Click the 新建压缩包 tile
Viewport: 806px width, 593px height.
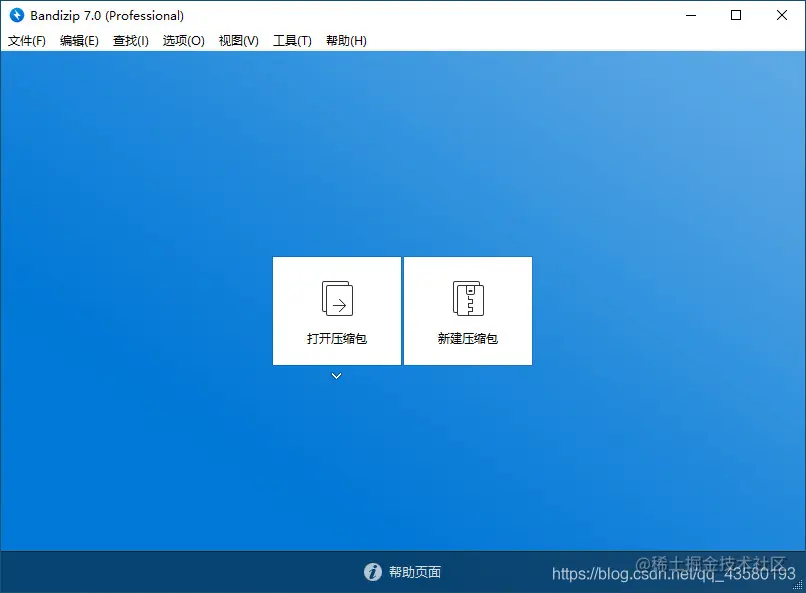(x=468, y=311)
